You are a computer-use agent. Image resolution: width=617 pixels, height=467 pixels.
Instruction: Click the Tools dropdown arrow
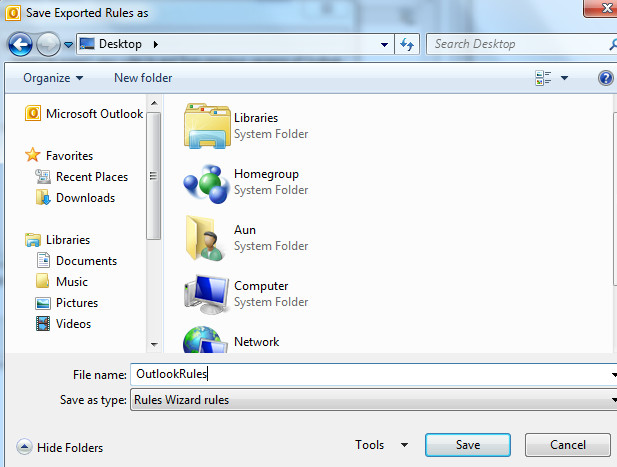(404, 445)
